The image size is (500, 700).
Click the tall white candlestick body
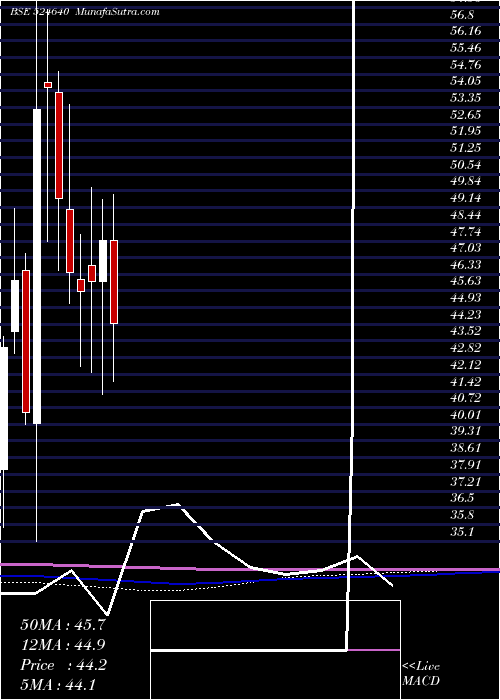[37, 266]
